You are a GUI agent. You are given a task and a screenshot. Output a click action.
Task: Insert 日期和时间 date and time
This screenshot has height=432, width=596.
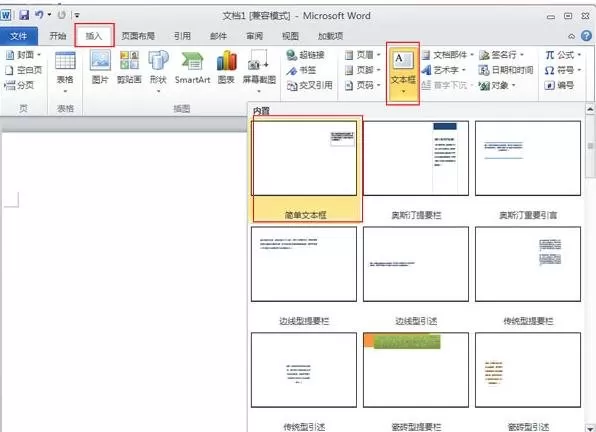coord(506,70)
